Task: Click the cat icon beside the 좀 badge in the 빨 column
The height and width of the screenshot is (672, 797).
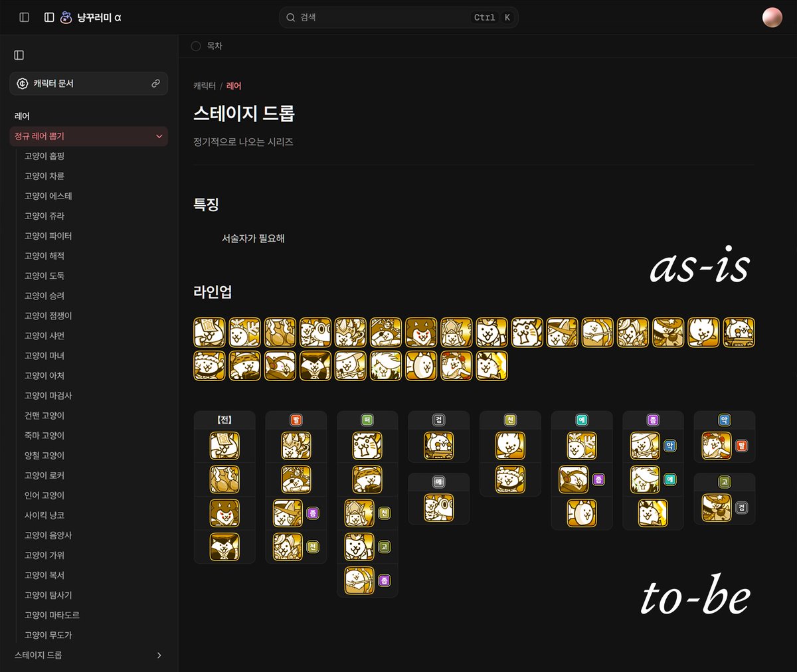Action: tap(288, 513)
